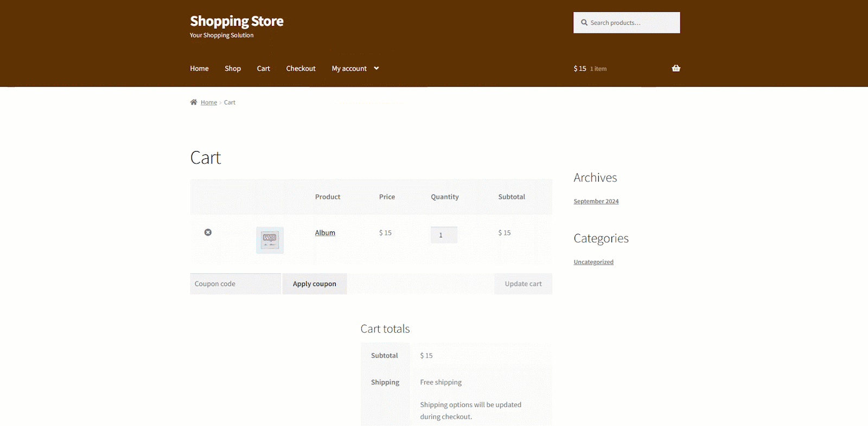This screenshot has width=868, height=426.
Task: Click the shopping basket icon in header
Action: [x=676, y=68]
